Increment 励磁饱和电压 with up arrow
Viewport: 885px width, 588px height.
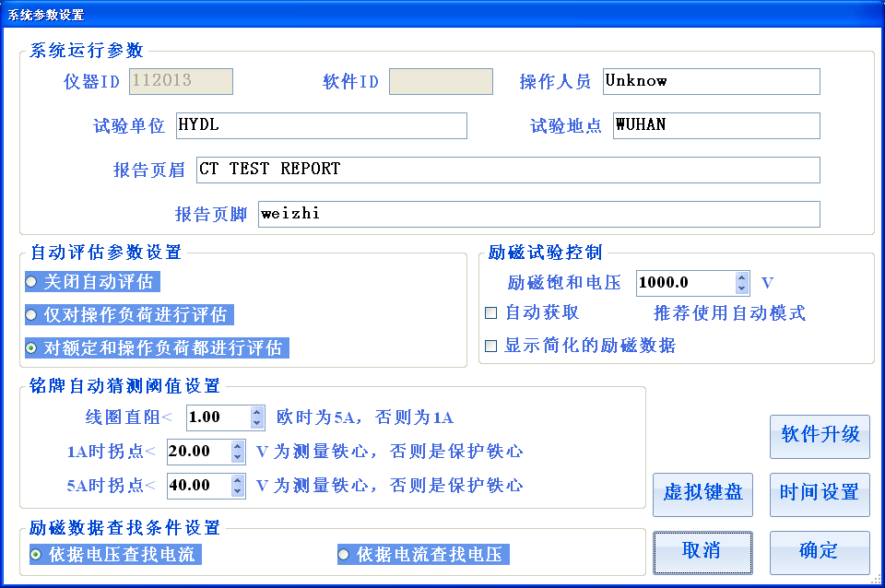click(x=740, y=277)
